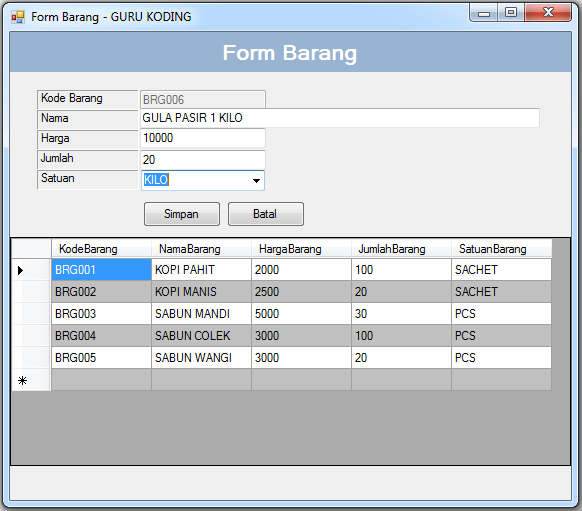Select cell BRG001
The width and height of the screenshot is (582, 511).
pyautogui.click(x=101, y=269)
